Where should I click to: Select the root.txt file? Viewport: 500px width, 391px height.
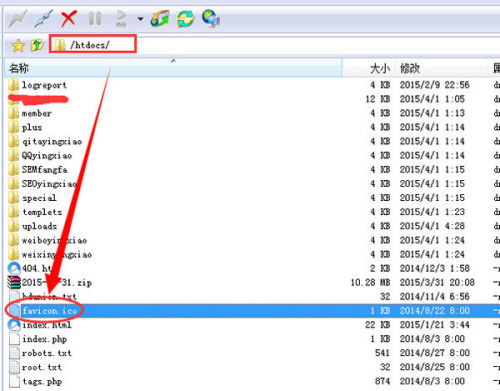pyautogui.click(x=42, y=367)
